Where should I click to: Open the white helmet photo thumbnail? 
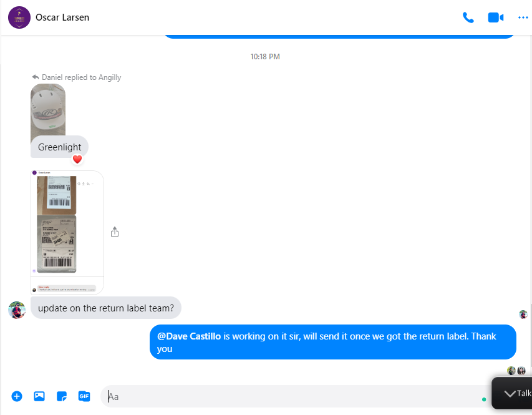coord(48,110)
